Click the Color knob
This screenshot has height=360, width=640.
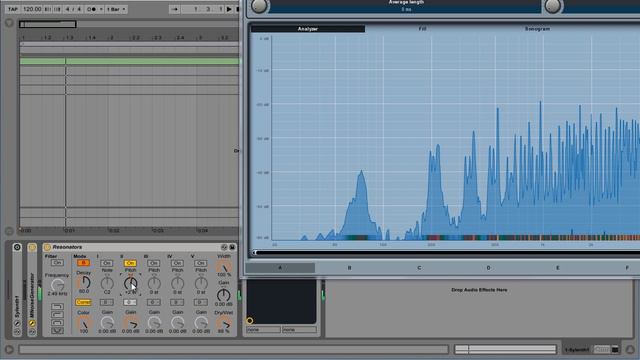[84, 324]
